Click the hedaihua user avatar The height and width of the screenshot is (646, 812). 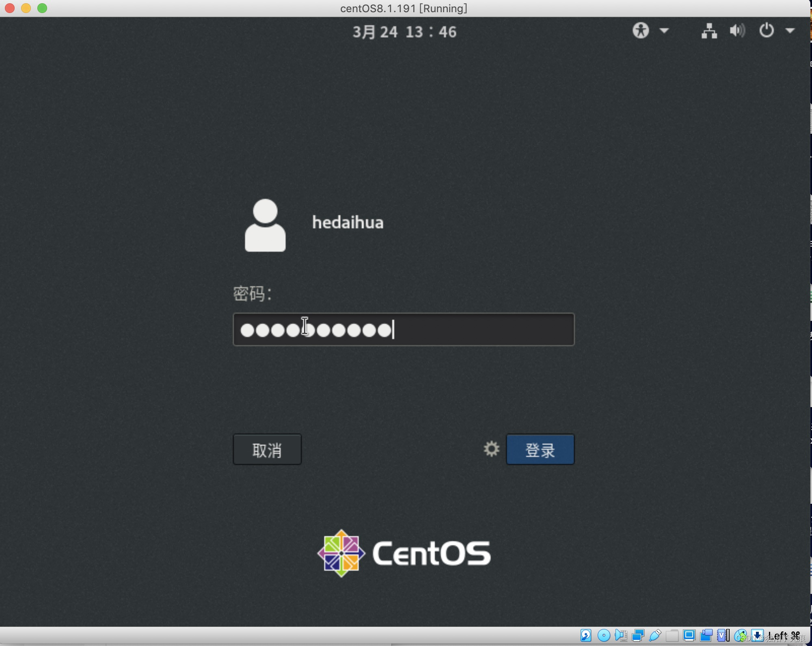pos(265,225)
